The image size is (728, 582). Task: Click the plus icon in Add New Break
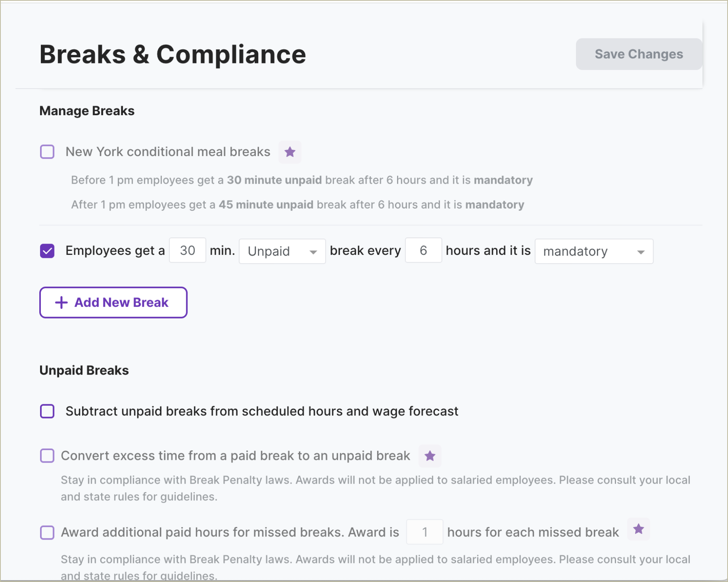(x=61, y=303)
